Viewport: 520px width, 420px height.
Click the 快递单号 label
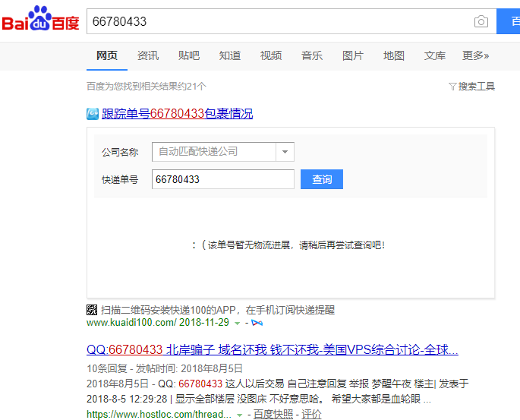click(x=120, y=179)
